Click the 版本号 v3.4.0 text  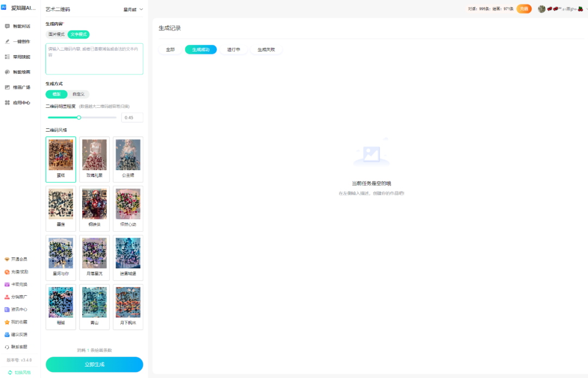click(19, 360)
